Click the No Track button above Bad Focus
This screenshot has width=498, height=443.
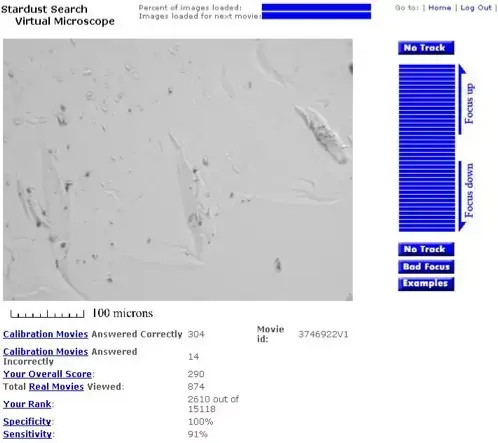tap(426, 249)
